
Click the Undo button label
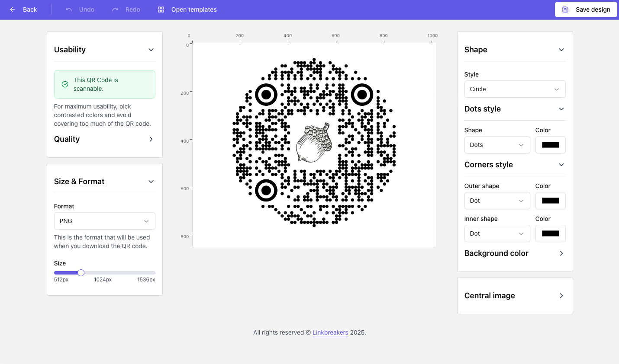pyautogui.click(x=87, y=10)
